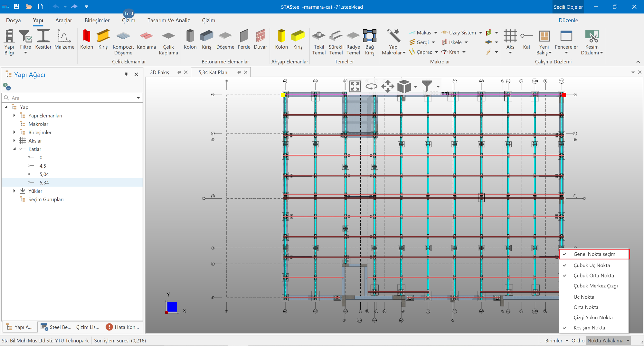Click the Düzenle link
The width and height of the screenshot is (644, 346).
tap(568, 20)
